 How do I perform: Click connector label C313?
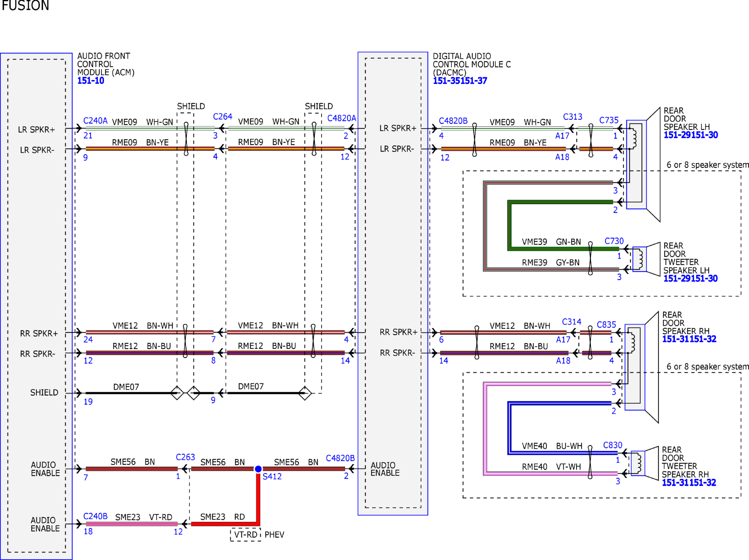pyautogui.click(x=572, y=117)
